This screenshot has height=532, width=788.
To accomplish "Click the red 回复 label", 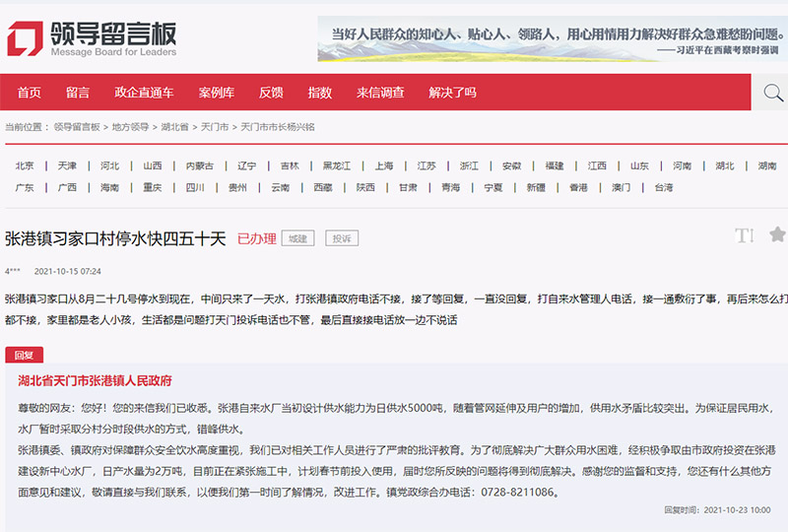I will tap(24, 355).
